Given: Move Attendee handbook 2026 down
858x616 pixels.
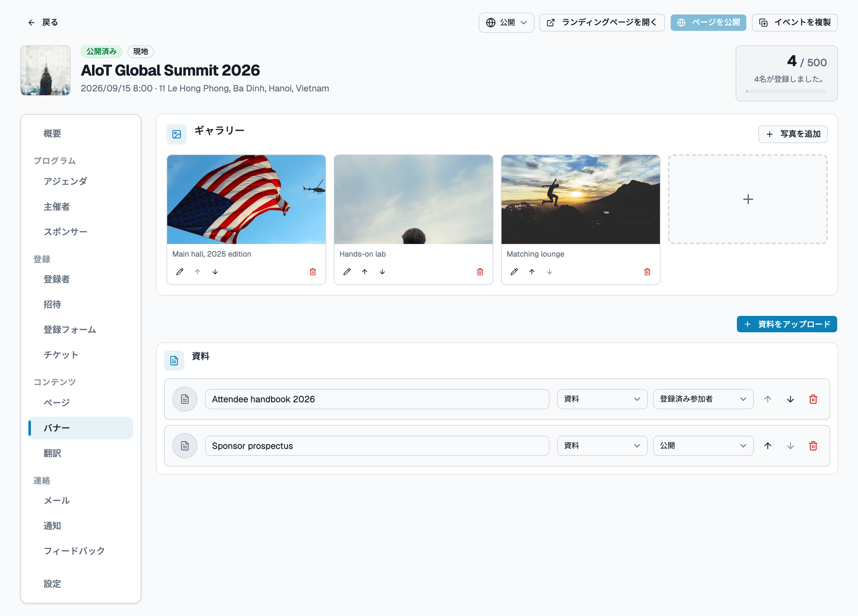Looking at the screenshot, I should coord(791,399).
